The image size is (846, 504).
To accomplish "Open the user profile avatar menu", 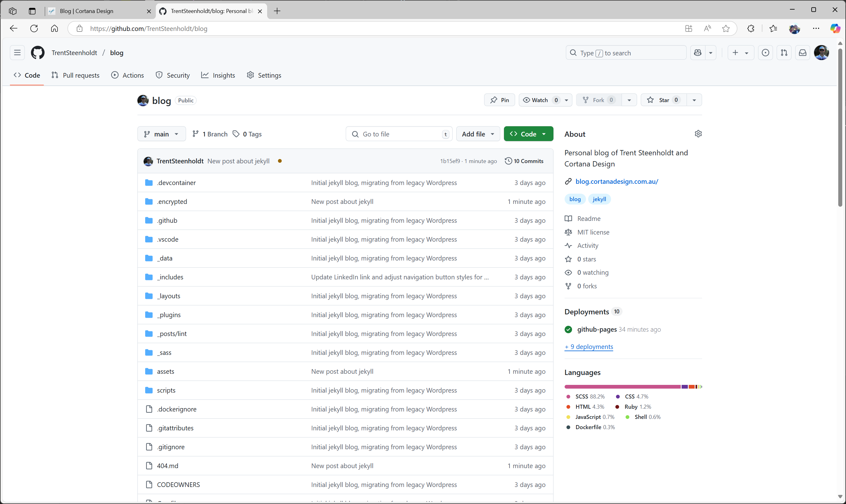I will [822, 53].
